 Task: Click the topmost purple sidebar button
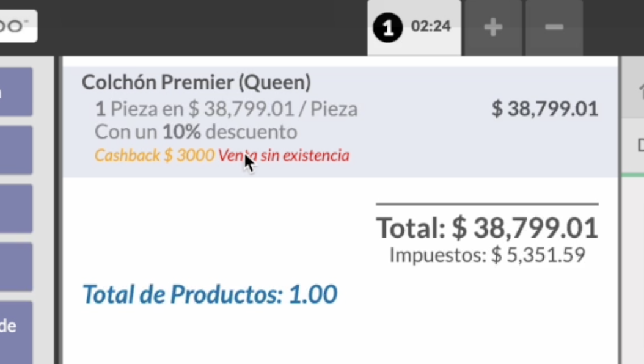click(x=16, y=92)
